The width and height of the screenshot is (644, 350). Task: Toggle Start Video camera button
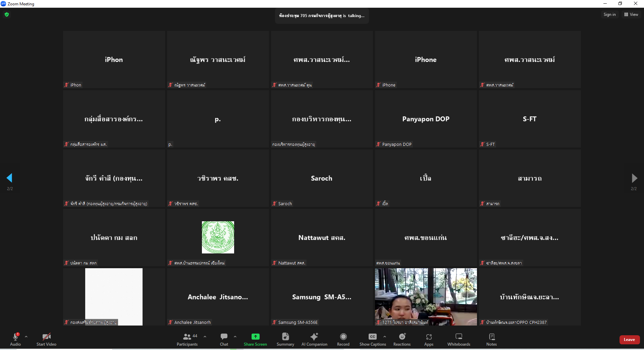coord(46,339)
